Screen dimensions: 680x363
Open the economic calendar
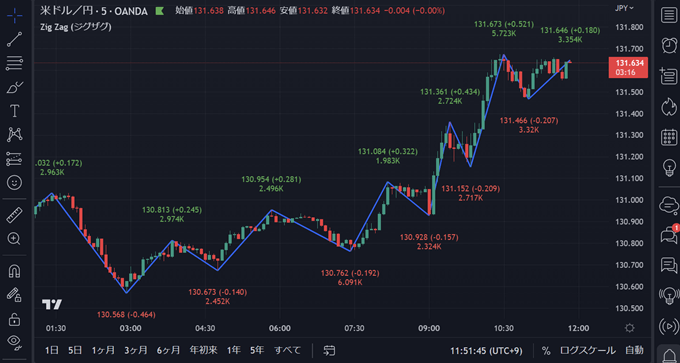[669, 137]
